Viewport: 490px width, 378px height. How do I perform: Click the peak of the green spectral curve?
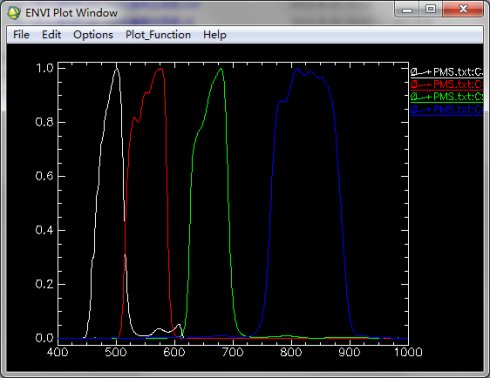221,69
